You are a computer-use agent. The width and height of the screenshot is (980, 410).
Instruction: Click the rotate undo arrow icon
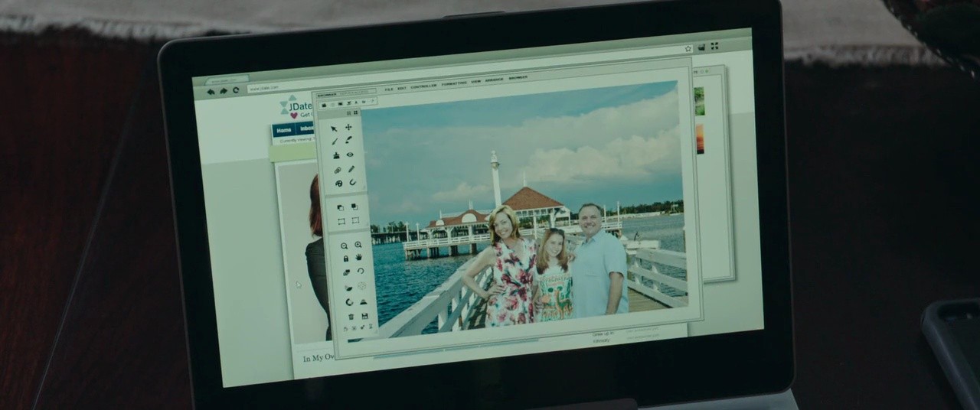(360, 272)
